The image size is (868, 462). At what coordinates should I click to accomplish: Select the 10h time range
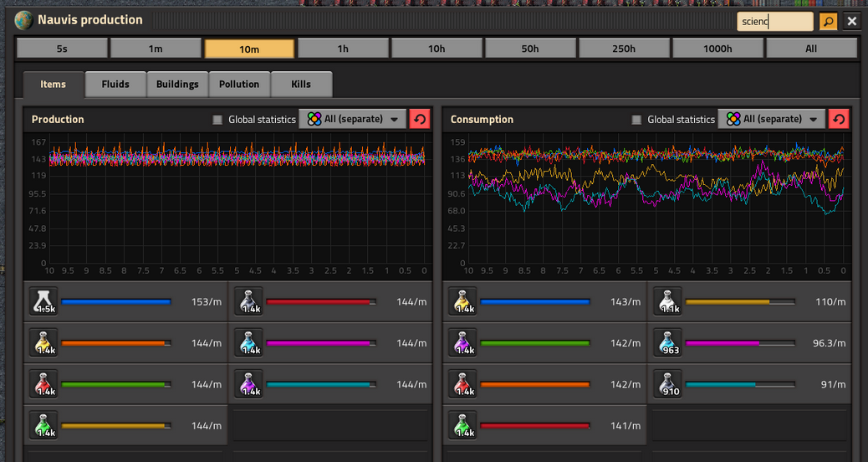(x=437, y=49)
